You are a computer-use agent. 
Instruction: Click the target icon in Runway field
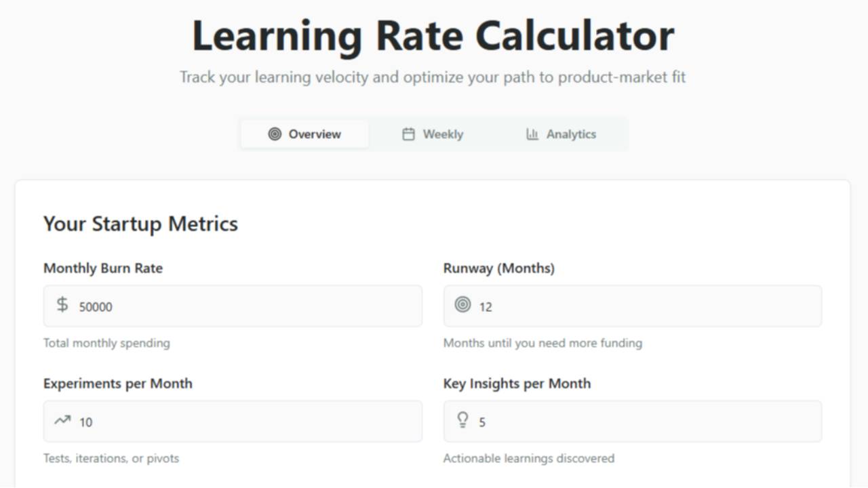pos(462,305)
